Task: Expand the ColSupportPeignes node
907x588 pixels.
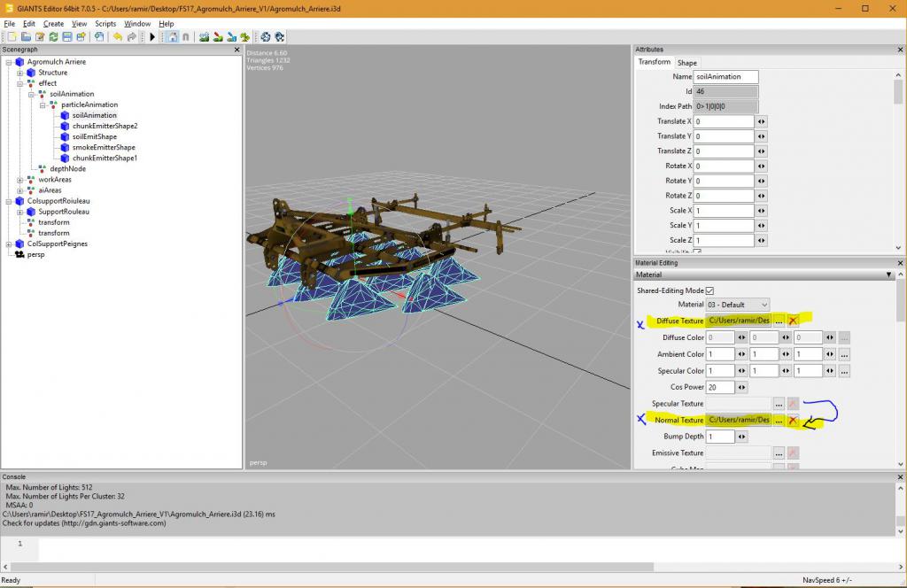Action: (x=9, y=244)
